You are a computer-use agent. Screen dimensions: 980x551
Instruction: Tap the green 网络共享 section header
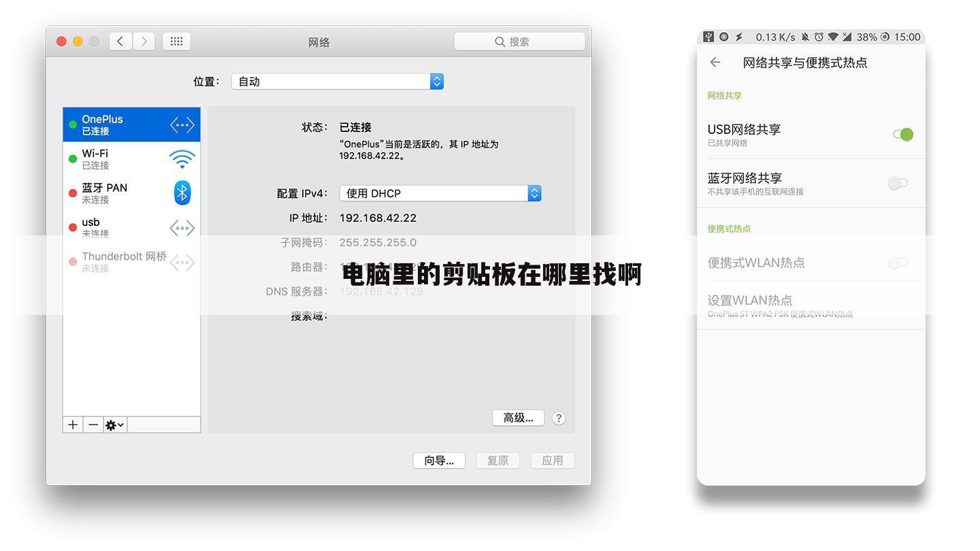click(725, 95)
